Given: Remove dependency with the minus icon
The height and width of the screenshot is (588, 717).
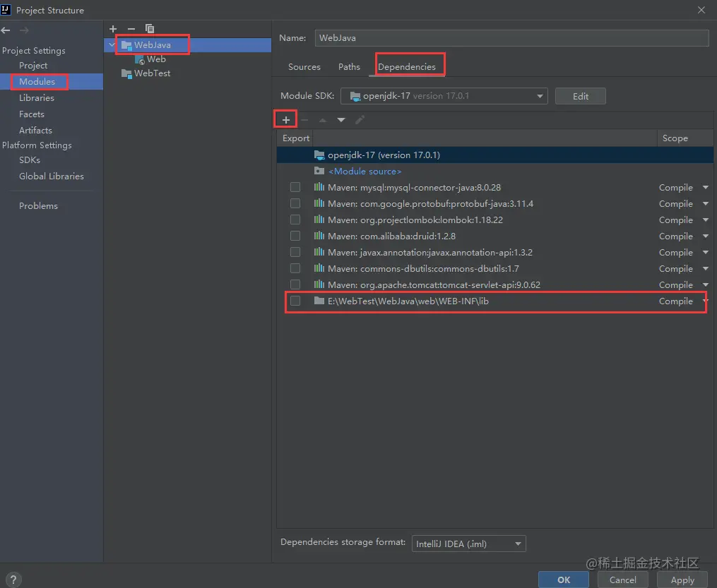Looking at the screenshot, I should point(304,120).
